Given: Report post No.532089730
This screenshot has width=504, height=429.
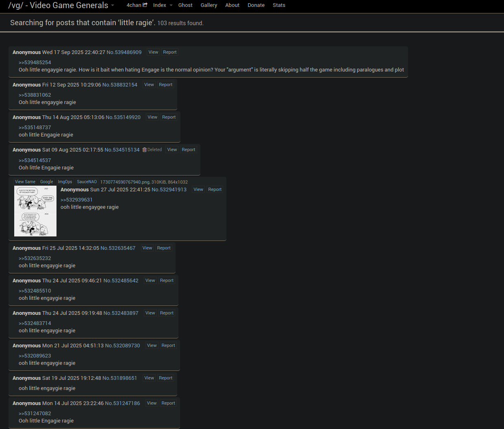Looking at the screenshot, I should (168, 345).
